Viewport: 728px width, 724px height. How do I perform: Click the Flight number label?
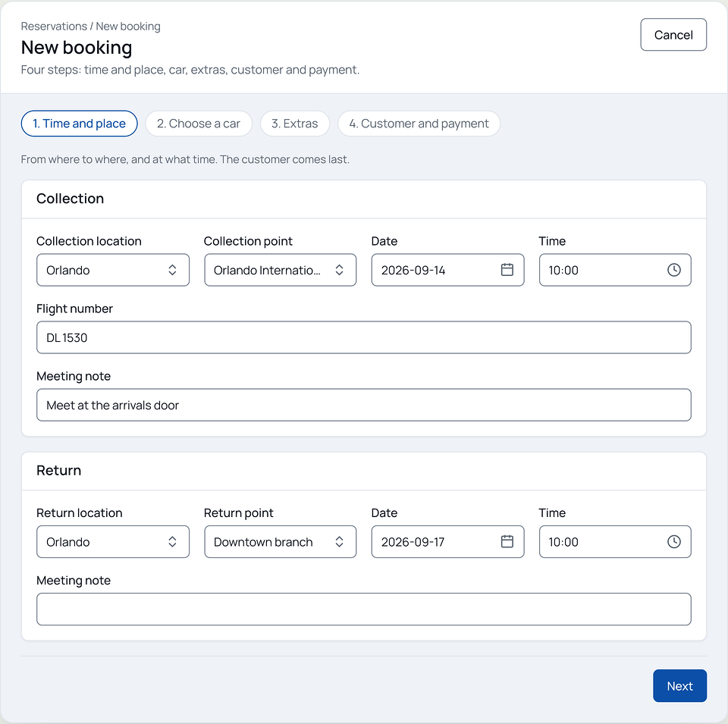[x=75, y=309]
